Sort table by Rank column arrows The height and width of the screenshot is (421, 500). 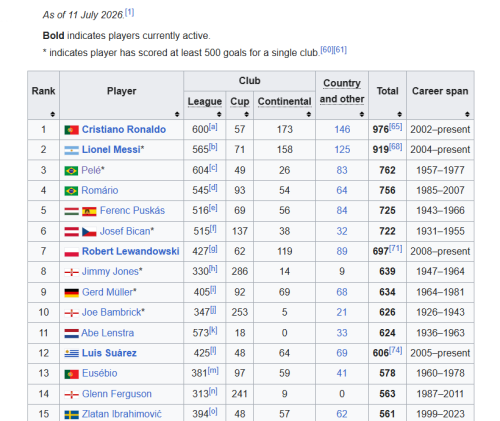(x=52, y=114)
